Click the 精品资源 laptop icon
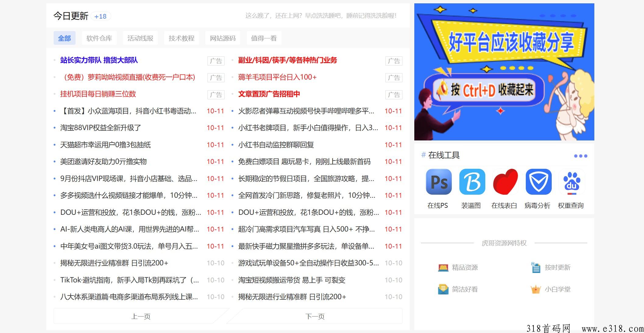644x333 pixels. pos(443,267)
